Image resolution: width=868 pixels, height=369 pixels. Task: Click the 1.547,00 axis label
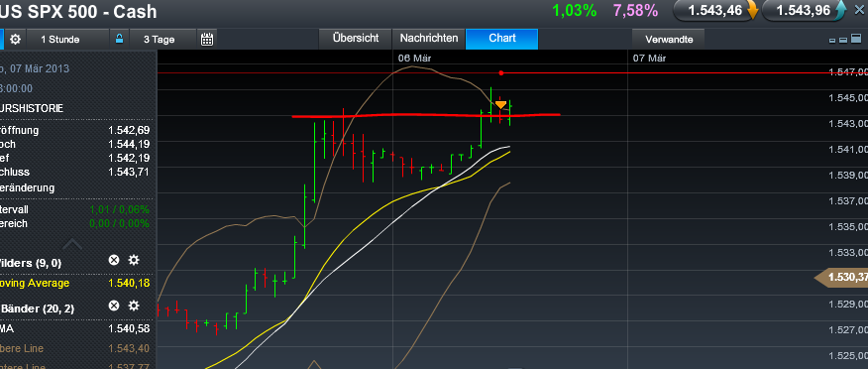point(848,72)
